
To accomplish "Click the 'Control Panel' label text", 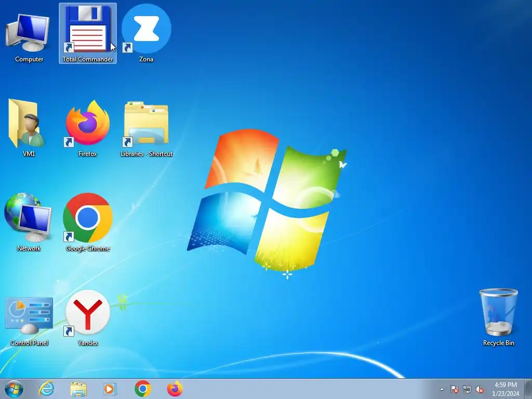I will point(29,343).
